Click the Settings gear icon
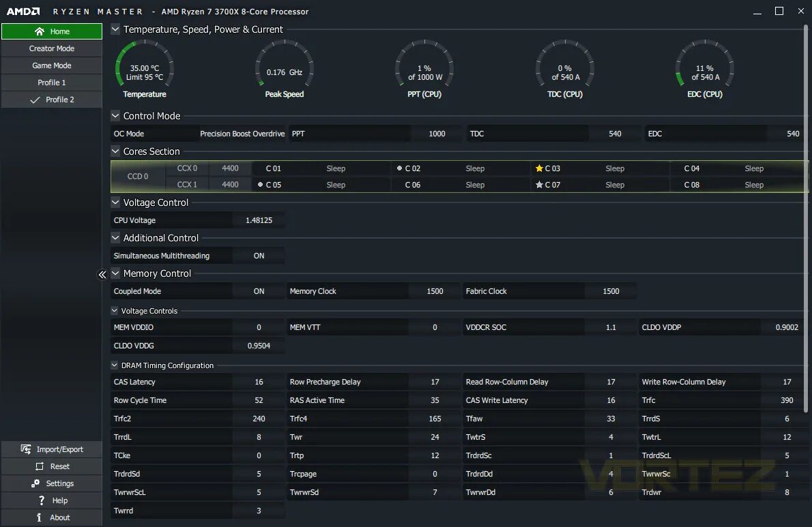Viewport: 812px width, 527px height. pyautogui.click(x=35, y=483)
